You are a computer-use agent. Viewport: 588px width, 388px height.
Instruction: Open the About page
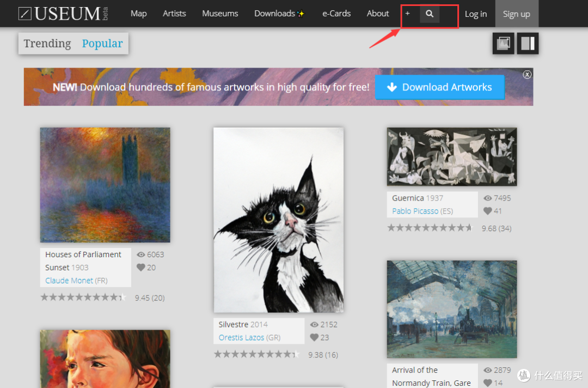pyautogui.click(x=378, y=14)
